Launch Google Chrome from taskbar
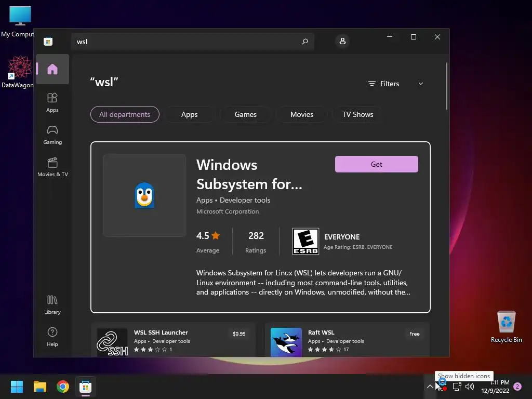532x399 pixels. click(x=63, y=387)
